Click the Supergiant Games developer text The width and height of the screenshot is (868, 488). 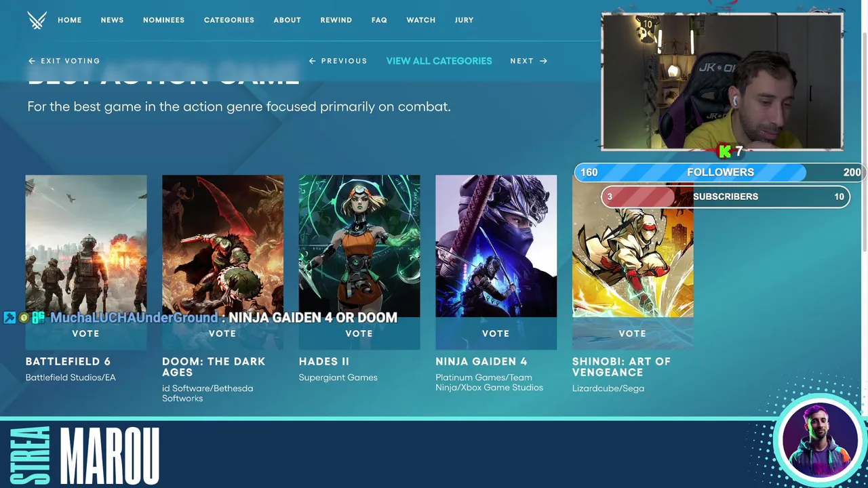point(338,378)
